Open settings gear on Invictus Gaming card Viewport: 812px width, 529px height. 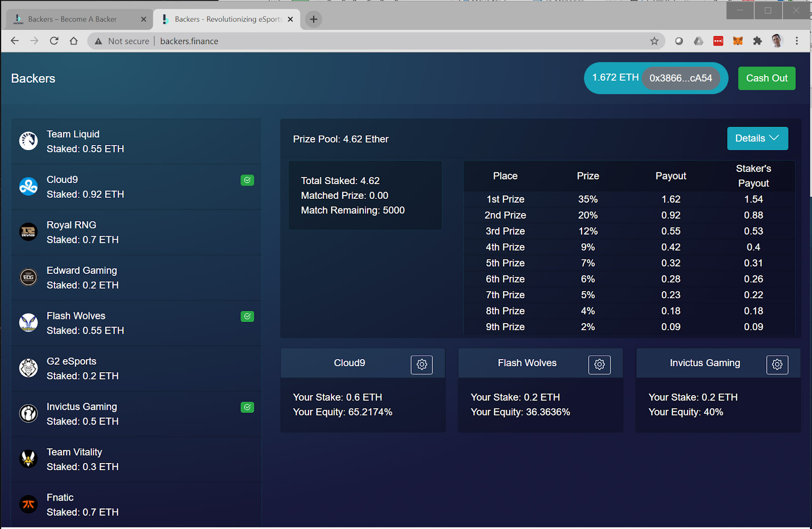pyautogui.click(x=777, y=364)
